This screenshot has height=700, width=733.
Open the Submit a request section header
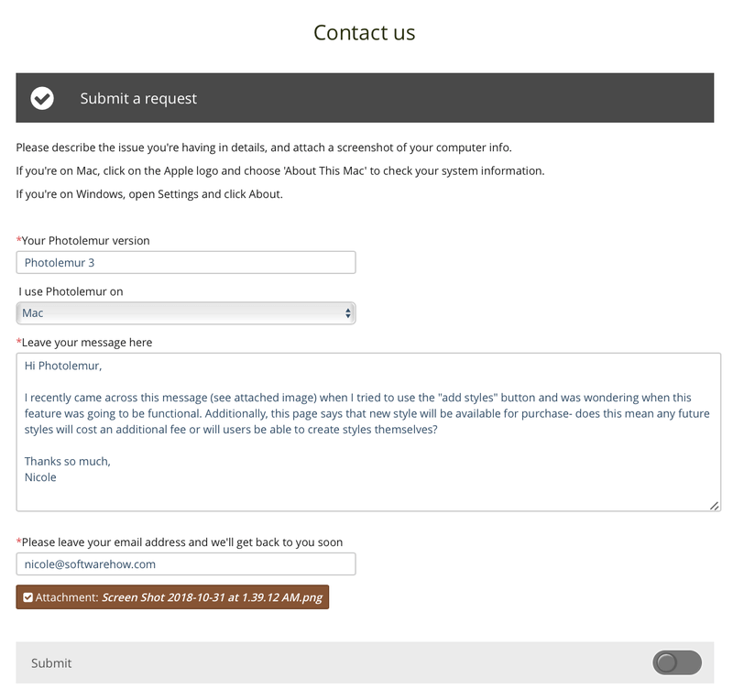tap(365, 98)
